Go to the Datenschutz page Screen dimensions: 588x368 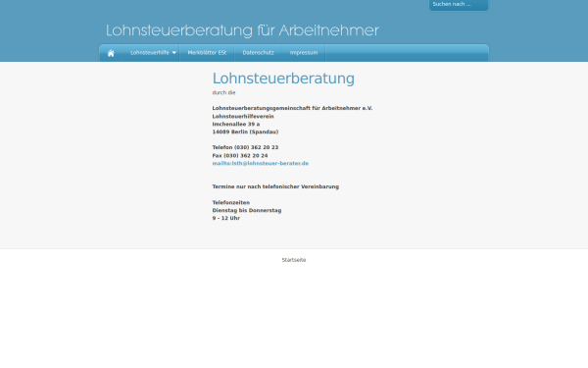258,53
